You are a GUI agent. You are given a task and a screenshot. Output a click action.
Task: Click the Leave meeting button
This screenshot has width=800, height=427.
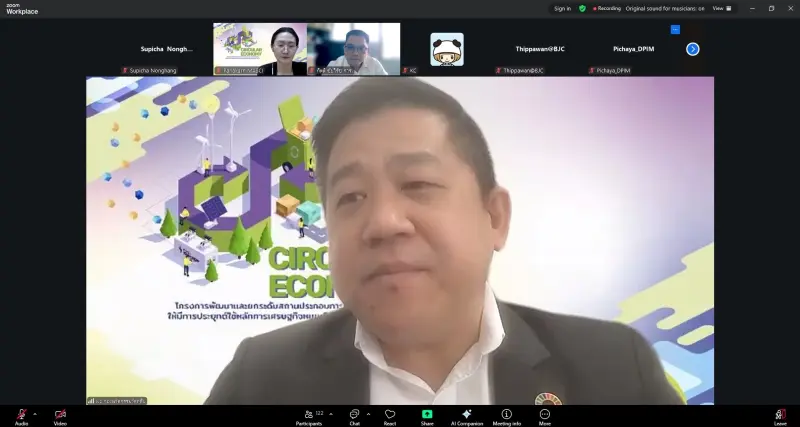780,416
